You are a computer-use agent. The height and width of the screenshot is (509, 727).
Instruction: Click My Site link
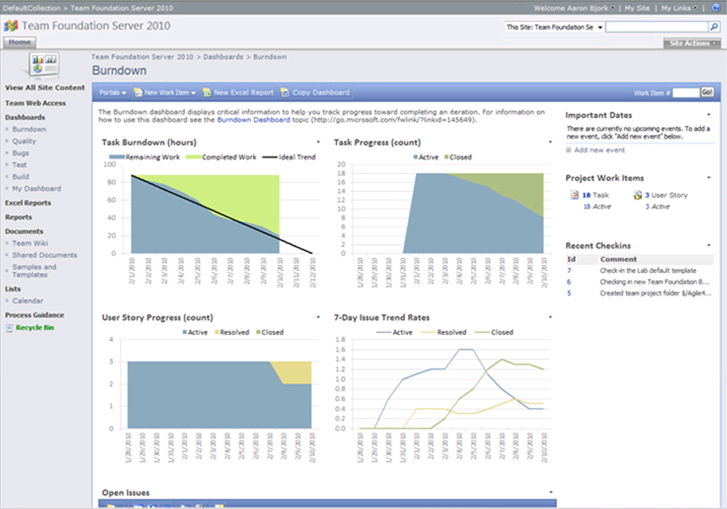[x=637, y=8]
